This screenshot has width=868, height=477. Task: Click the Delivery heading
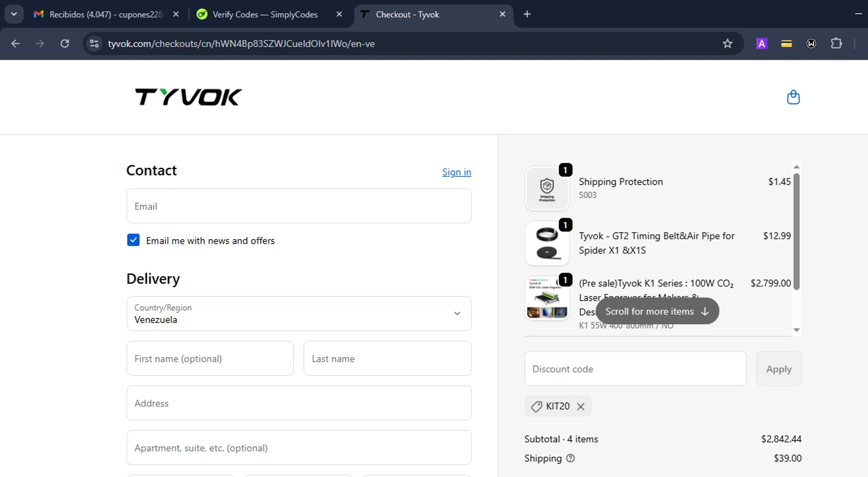pos(153,279)
